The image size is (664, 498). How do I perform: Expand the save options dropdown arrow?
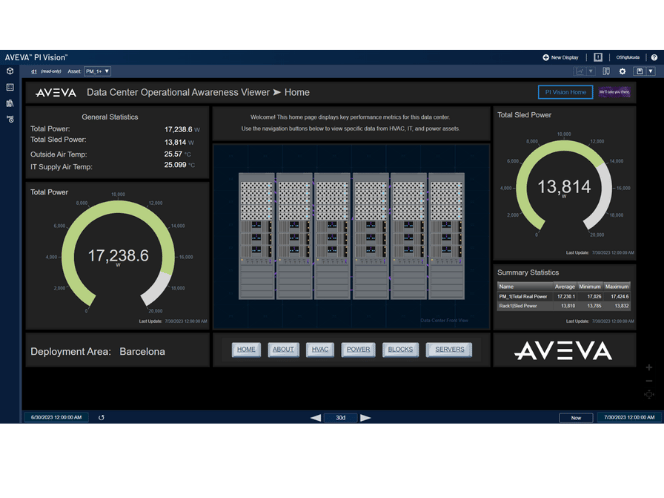click(651, 71)
